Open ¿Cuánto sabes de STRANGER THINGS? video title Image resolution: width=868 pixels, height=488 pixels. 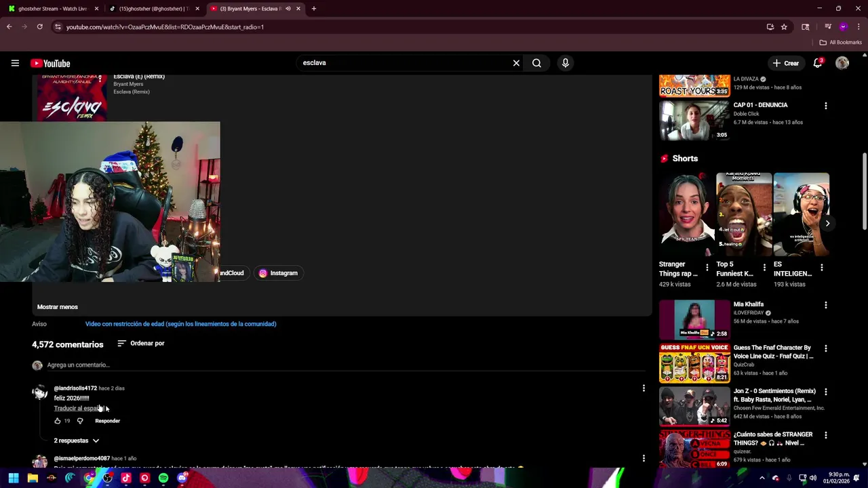(773, 439)
